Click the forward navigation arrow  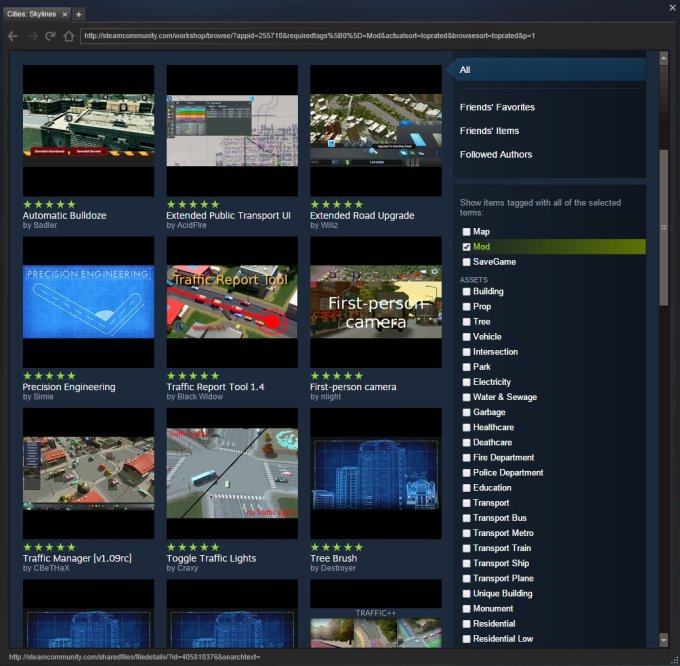33,36
